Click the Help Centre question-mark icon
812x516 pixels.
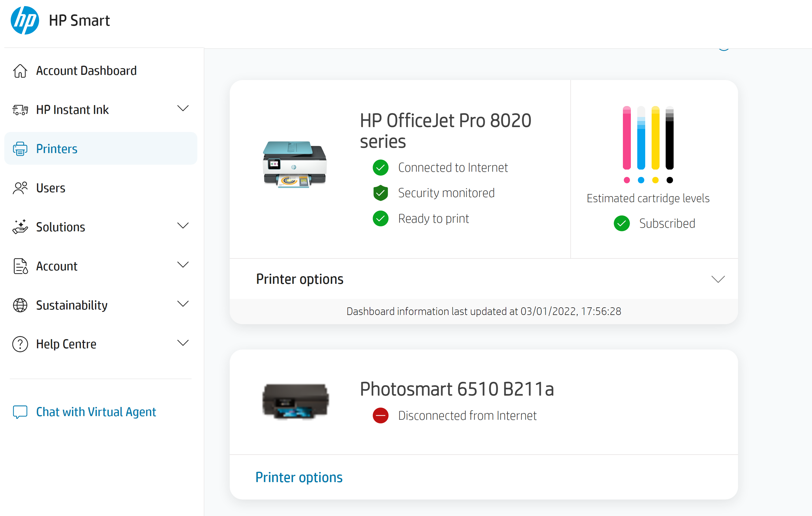point(20,344)
